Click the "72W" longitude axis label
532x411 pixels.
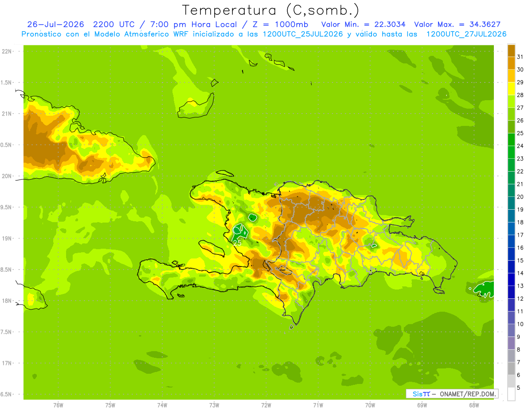coord(266,405)
